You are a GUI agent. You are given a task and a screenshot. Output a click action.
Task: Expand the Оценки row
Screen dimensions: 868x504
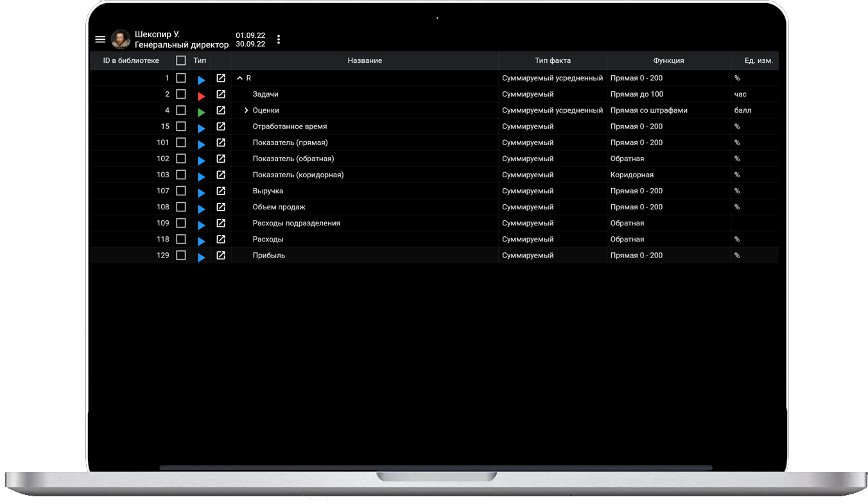click(246, 110)
